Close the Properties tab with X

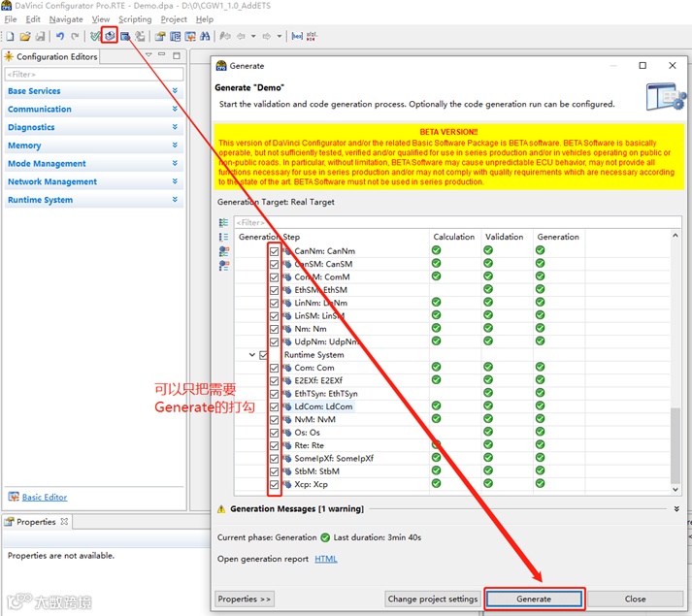coord(64,521)
